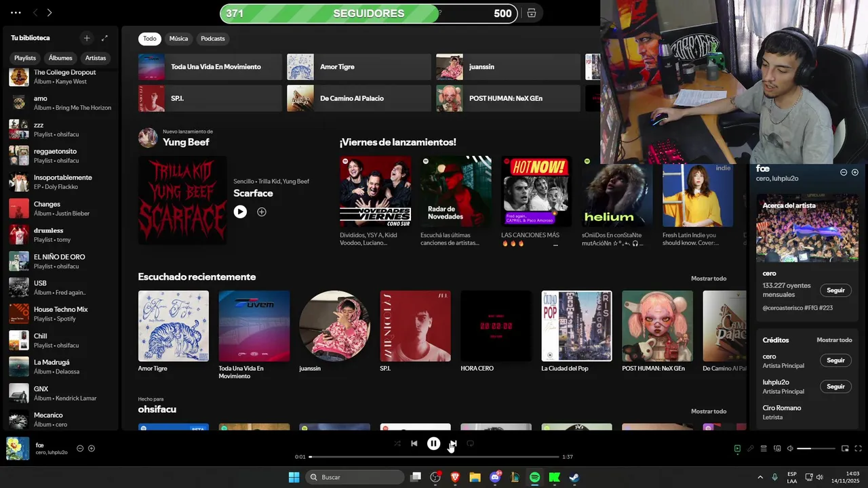Open Brave browser from taskbar

pos(455,477)
